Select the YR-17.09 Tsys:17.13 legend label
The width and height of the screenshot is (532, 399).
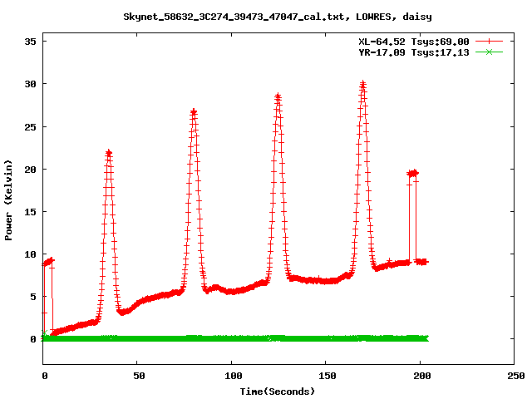[x=414, y=52]
